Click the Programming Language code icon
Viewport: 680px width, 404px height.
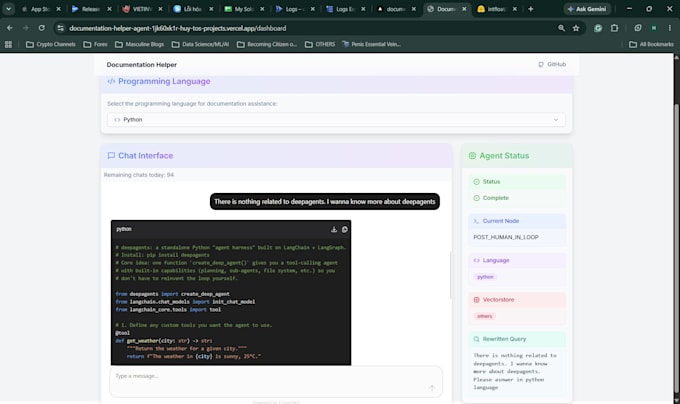111,81
